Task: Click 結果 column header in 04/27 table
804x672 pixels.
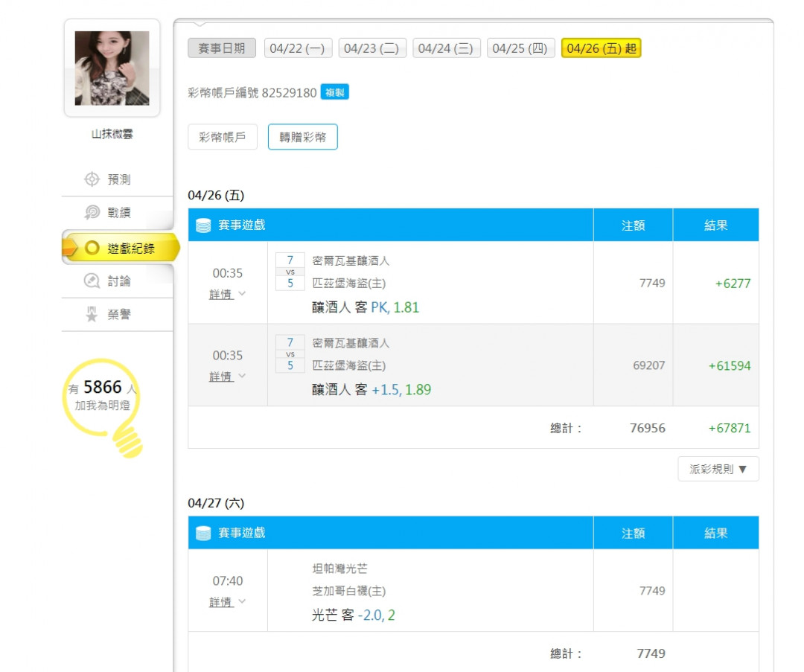Action: click(x=716, y=533)
